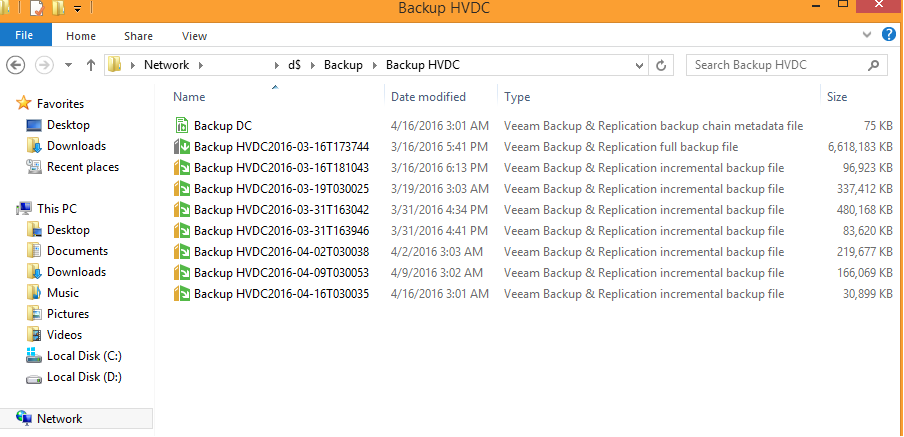Click the Local Disk (D:) drive icon
Image resolution: width=904 pixels, height=437 pixels.
[34, 379]
